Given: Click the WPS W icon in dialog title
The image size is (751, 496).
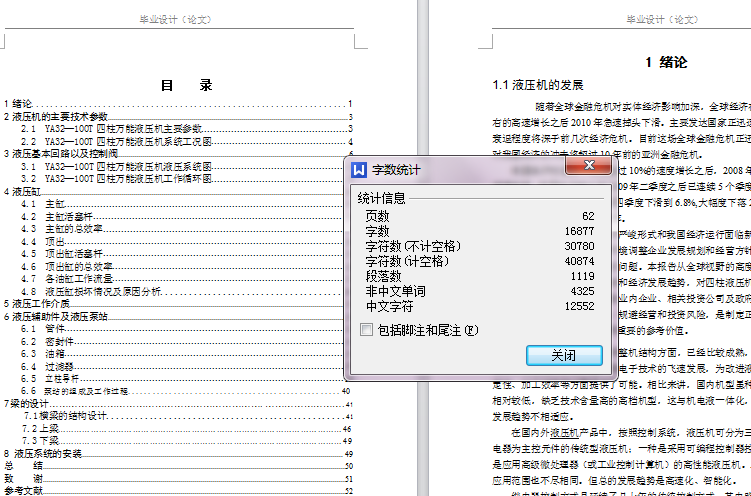Looking at the screenshot, I should 359,169.
